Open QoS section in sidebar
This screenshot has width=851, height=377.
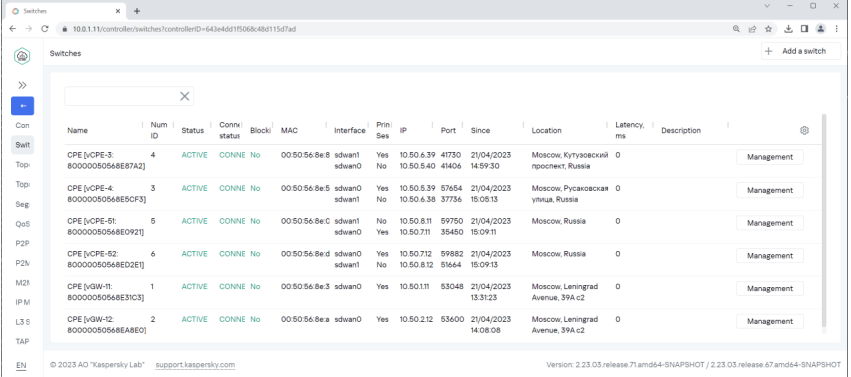[22, 224]
